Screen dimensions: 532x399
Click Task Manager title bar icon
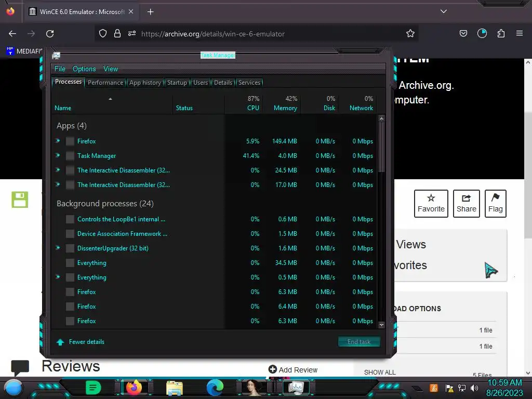point(56,55)
